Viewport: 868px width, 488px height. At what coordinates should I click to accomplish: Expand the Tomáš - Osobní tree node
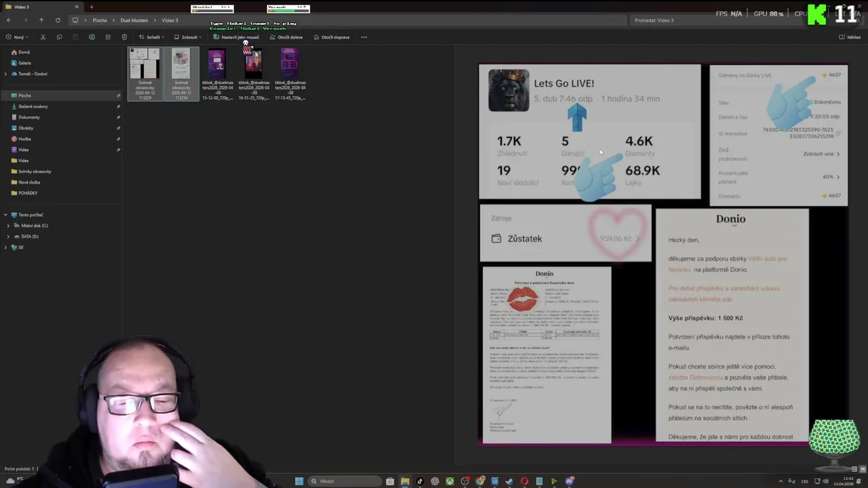(x=5, y=74)
